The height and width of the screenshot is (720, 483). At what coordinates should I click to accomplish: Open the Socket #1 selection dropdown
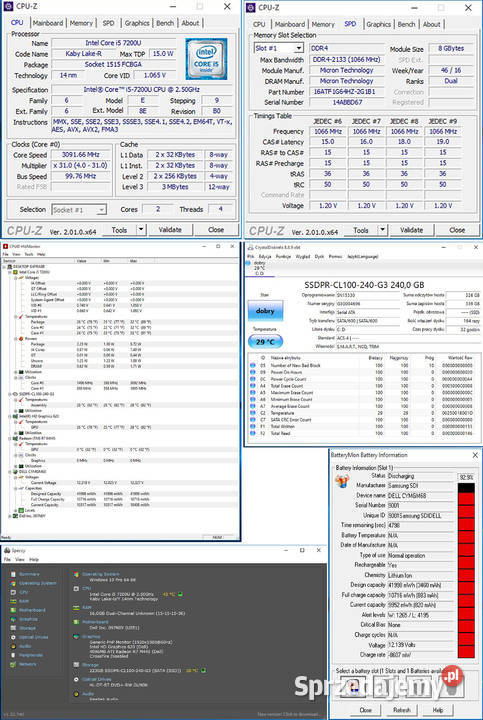79,210
